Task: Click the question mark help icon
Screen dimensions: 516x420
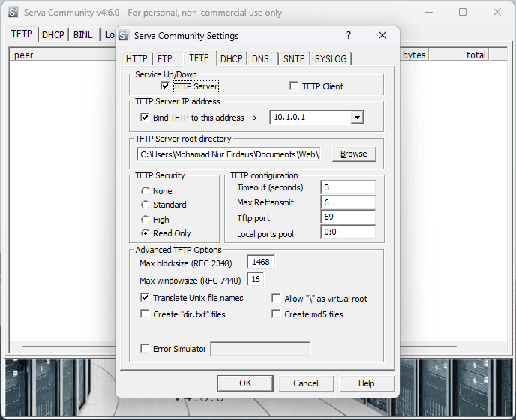Action: coord(348,36)
